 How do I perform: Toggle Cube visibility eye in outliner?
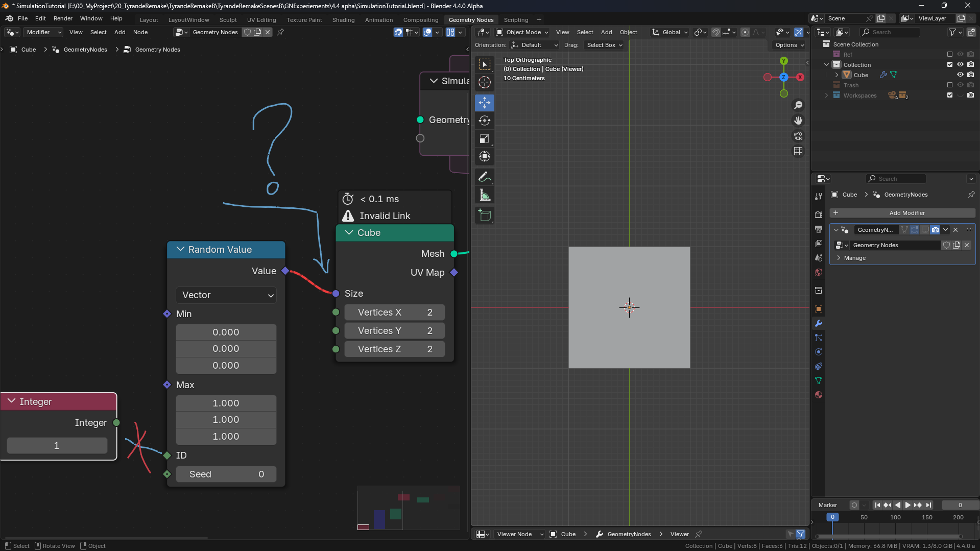[x=960, y=75]
